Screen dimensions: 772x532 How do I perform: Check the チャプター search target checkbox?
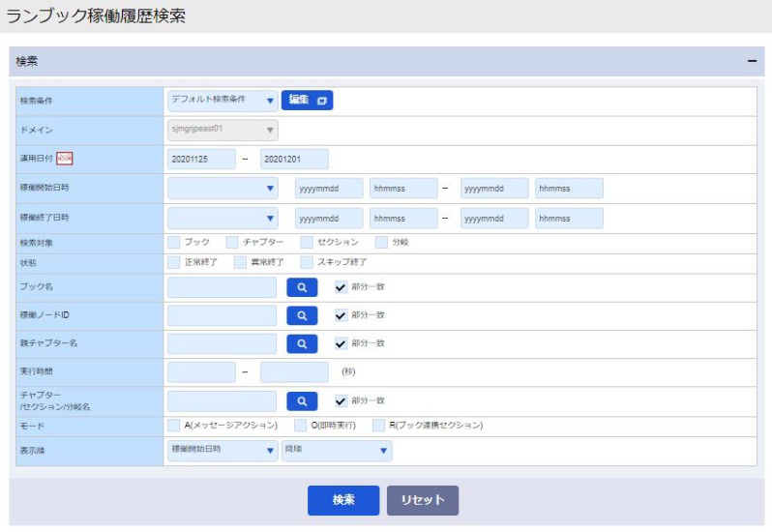pyautogui.click(x=232, y=242)
